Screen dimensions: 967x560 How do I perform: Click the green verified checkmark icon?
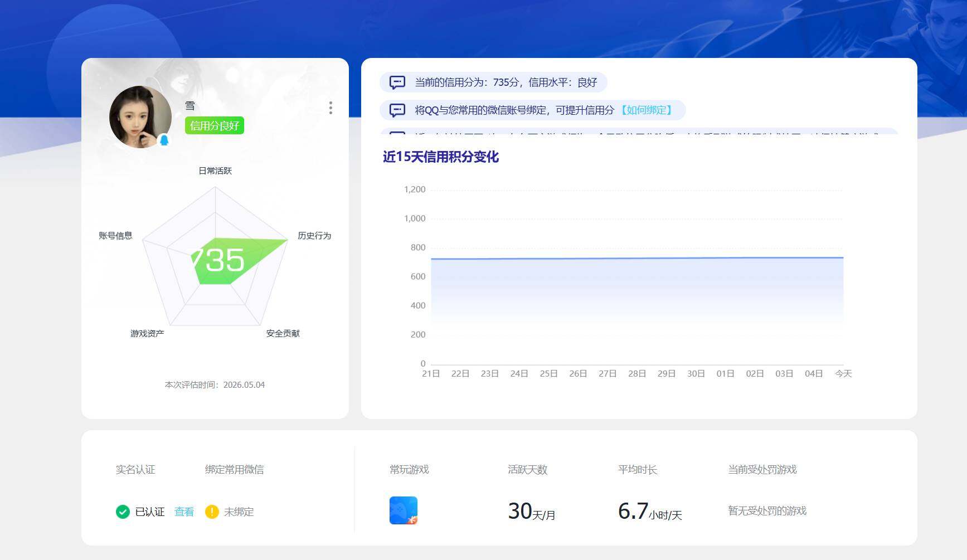(123, 512)
